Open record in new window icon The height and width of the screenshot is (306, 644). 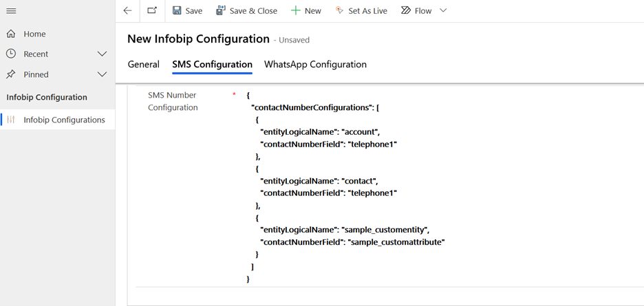coord(151,11)
